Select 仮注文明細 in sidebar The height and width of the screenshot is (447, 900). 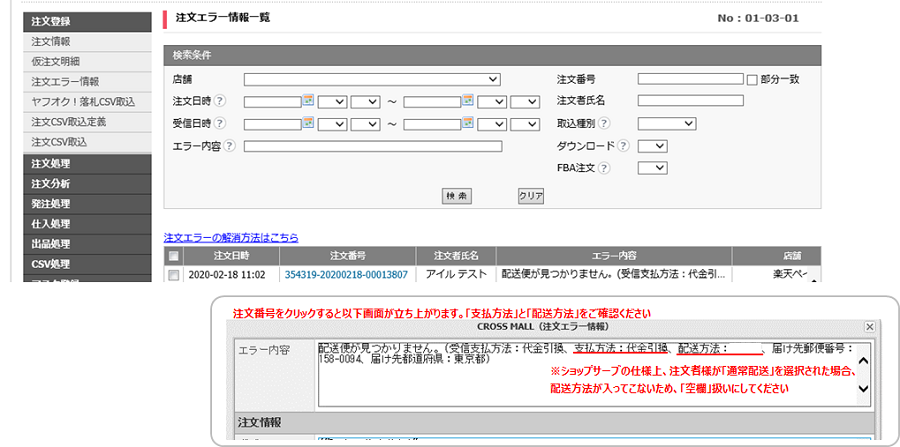click(87, 61)
